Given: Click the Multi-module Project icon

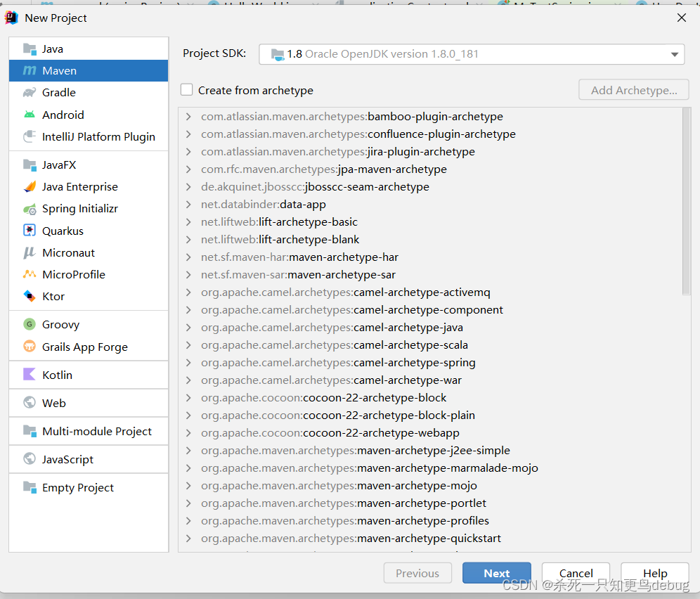Looking at the screenshot, I should tap(30, 431).
